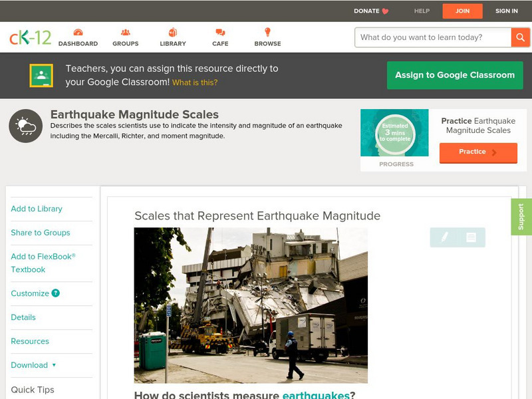Click the CK-12 logo

30,37
